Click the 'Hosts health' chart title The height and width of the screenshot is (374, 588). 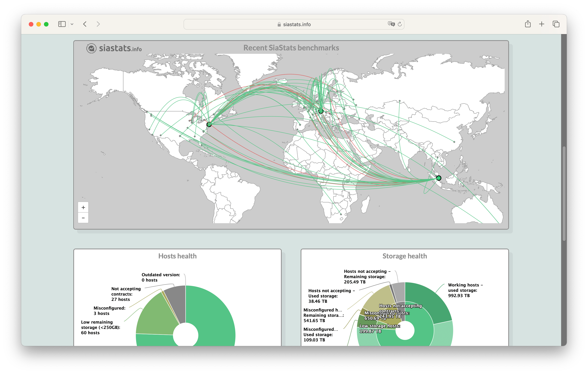177,256
